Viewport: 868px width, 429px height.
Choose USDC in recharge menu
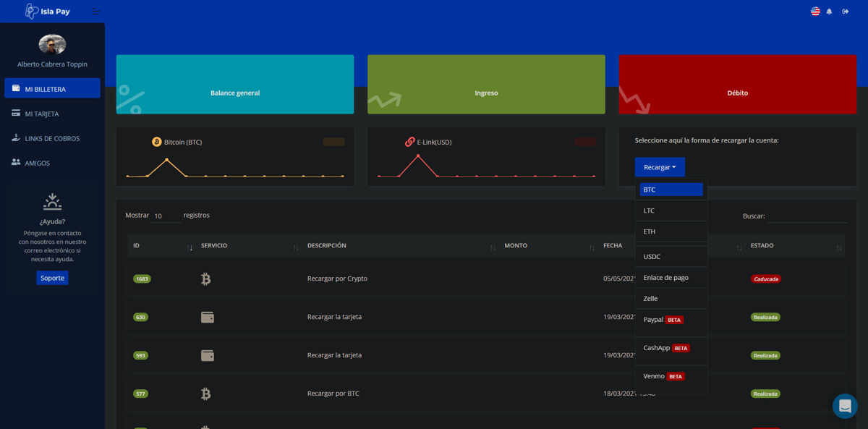point(671,257)
